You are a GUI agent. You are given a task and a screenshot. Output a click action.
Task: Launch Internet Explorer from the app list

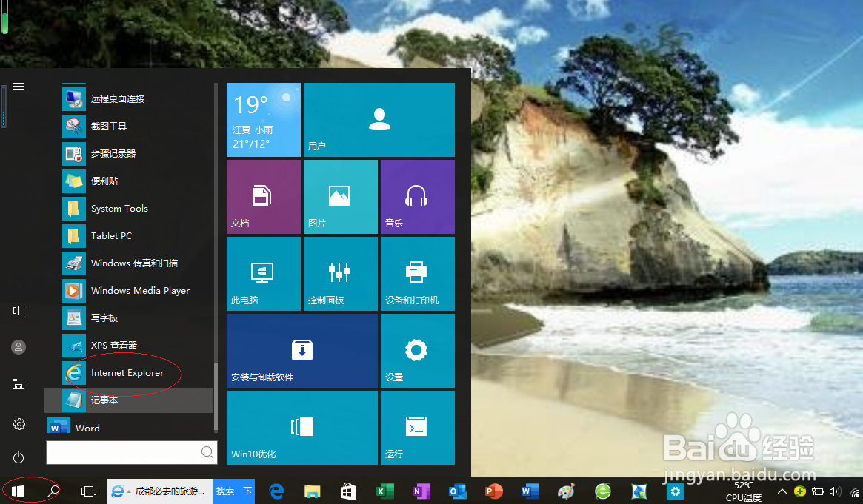pyautogui.click(x=130, y=373)
